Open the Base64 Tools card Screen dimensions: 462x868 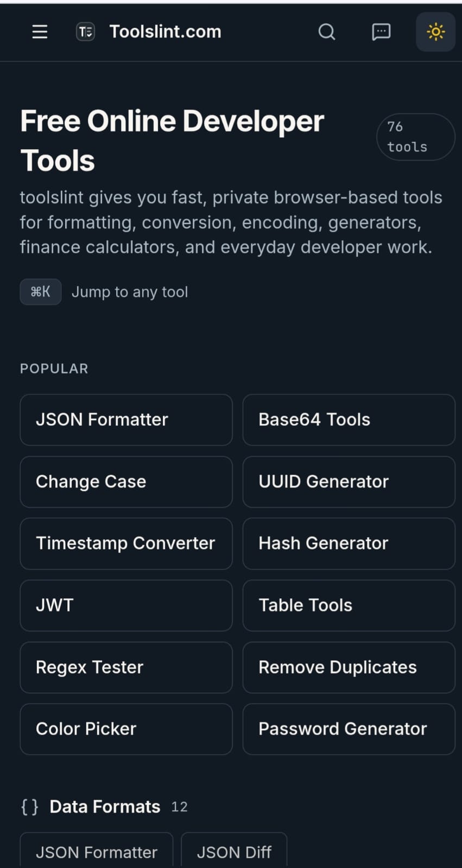point(349,420)
